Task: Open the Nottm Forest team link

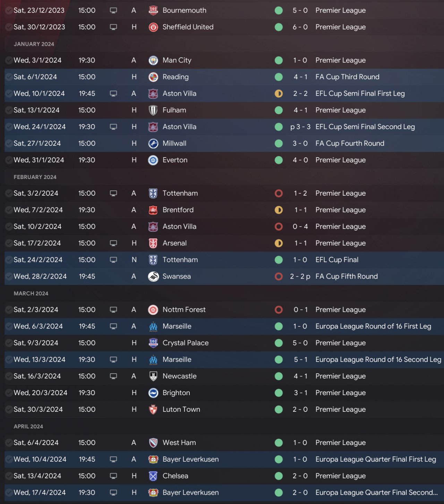Action: (184, 310)
